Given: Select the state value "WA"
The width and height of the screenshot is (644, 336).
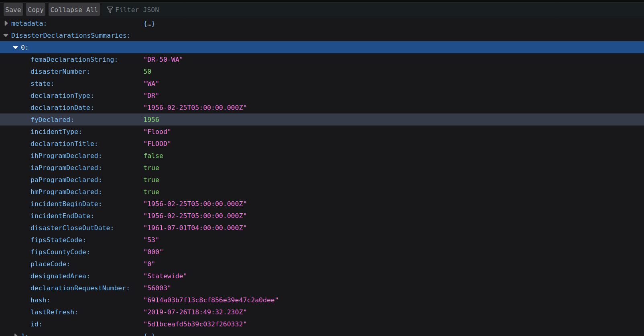Looking at the screenshot, I should click(x=151, y=83).
